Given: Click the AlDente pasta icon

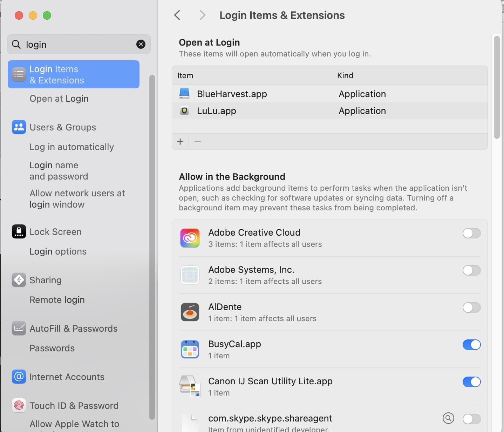Looking at the screenshot, I should 190,312.
